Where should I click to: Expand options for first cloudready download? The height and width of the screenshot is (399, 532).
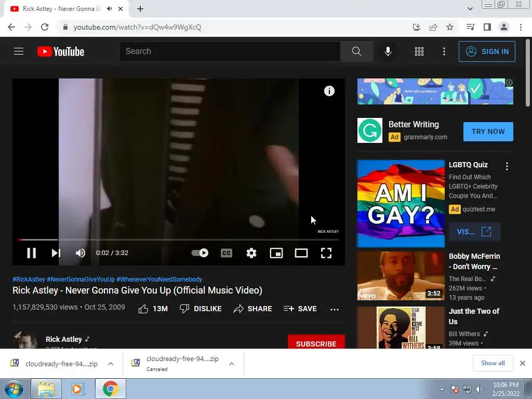pos(111,364)
